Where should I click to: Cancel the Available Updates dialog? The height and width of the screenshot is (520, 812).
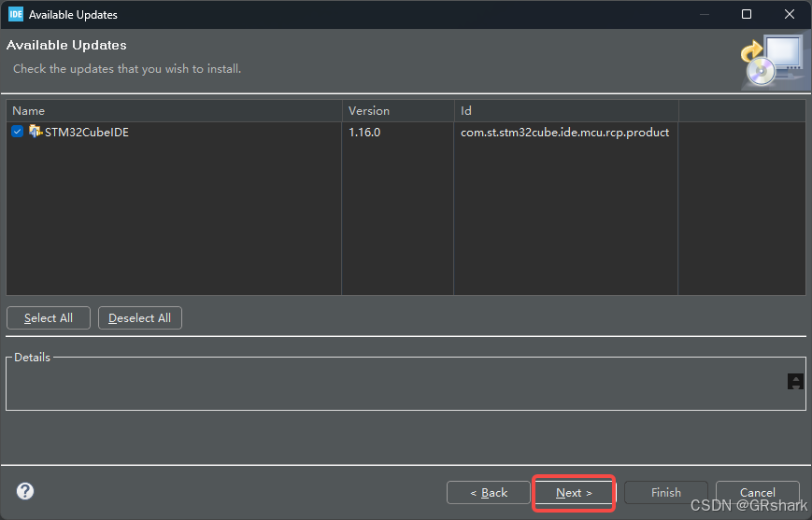(x=758, y=493)
